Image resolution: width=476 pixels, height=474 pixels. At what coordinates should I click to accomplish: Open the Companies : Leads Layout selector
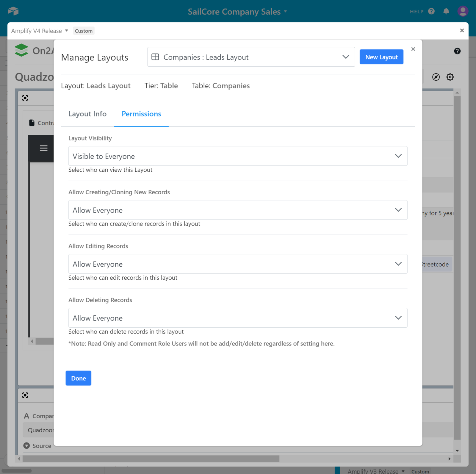coord(251,57)
